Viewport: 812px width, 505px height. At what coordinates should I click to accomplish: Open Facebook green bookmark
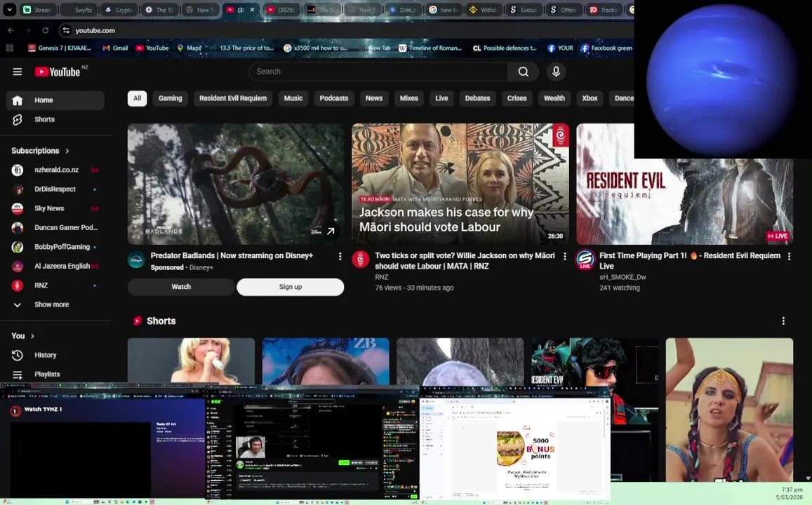606,48
